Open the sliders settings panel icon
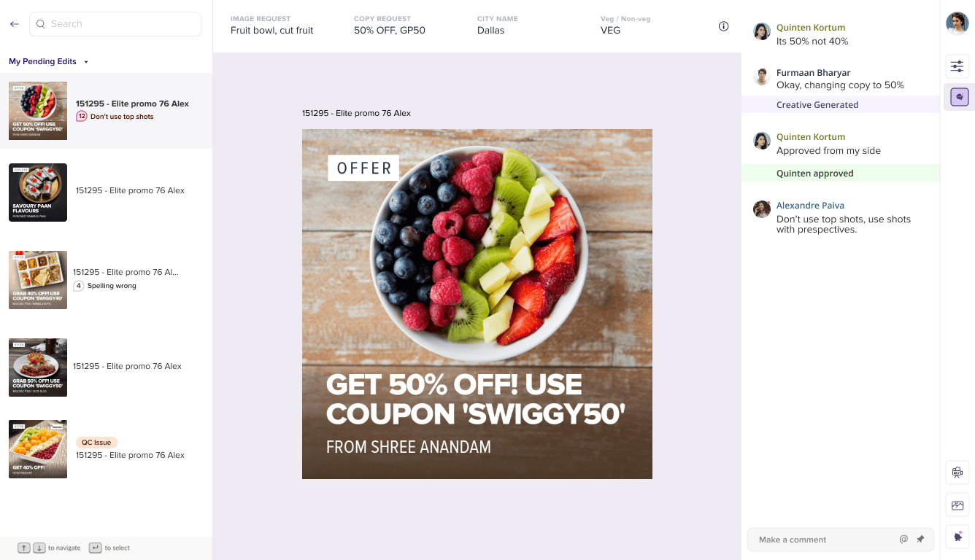 pos(957,66)
